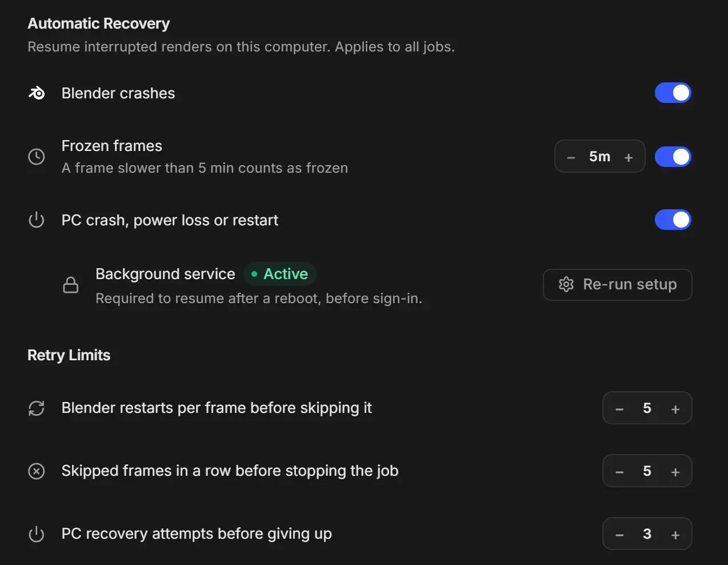The image size is (728, 565).
Task: Click the Retry Limits heading
Action: (69, 355)
